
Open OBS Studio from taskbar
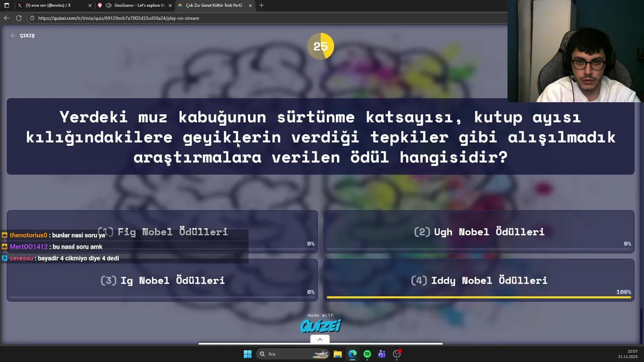tap(397, 354)
